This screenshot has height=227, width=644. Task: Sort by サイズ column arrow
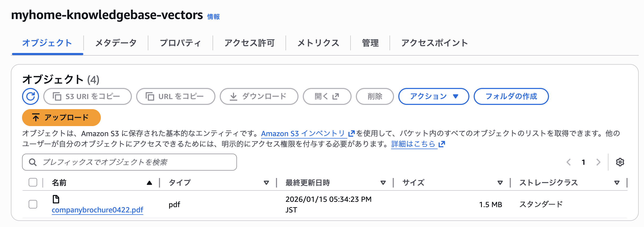[x=500, y=183]
